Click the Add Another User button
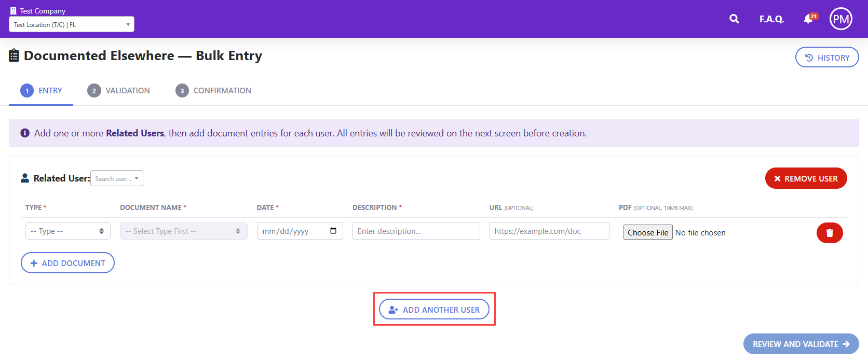Viewport: 868px width, 363px height. pos(434,310)
